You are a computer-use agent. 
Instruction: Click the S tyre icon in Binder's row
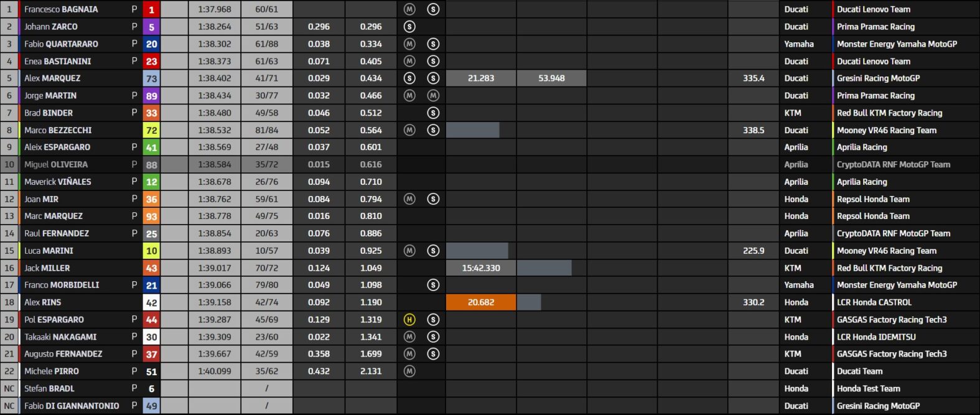[x=433, y=113]
